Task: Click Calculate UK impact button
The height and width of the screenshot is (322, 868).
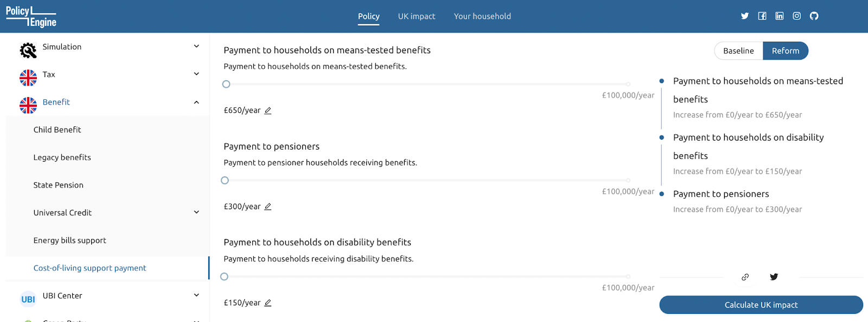Action: [x=761, y=305]
